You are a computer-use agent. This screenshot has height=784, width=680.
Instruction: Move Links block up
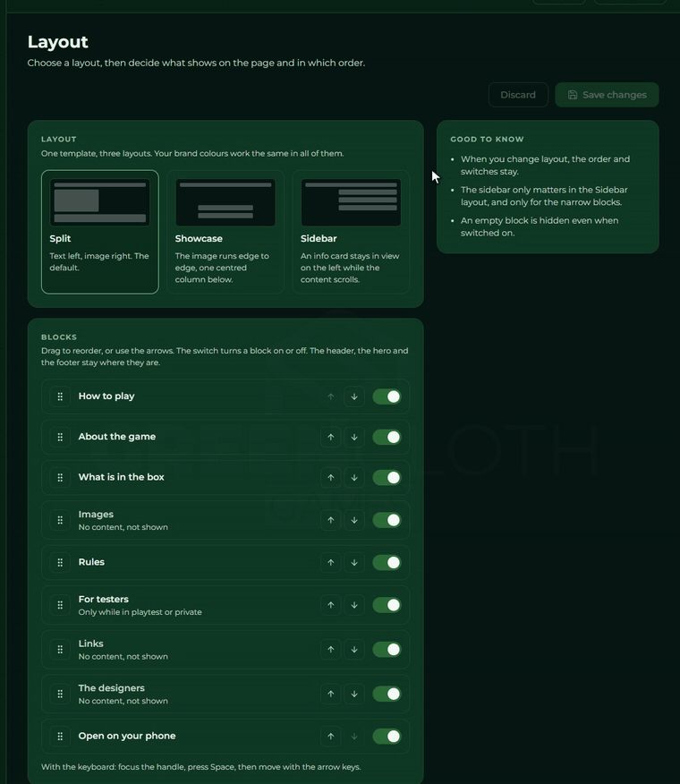pyautogui.click(x=330, y=650)
